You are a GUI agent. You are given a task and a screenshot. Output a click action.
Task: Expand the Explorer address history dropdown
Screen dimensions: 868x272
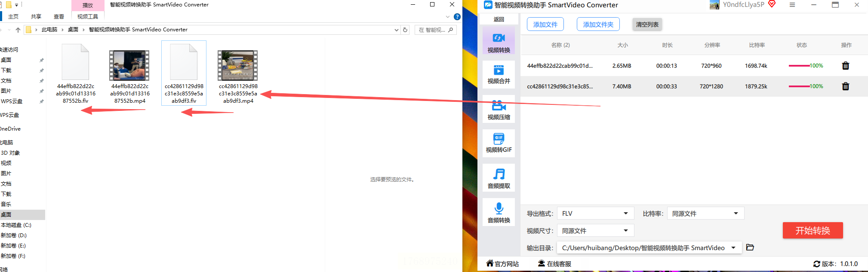click(x=397, y=30)
